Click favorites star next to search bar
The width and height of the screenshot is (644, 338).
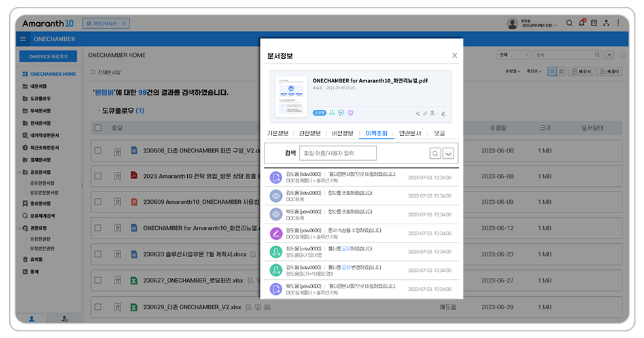coord(623,55)
